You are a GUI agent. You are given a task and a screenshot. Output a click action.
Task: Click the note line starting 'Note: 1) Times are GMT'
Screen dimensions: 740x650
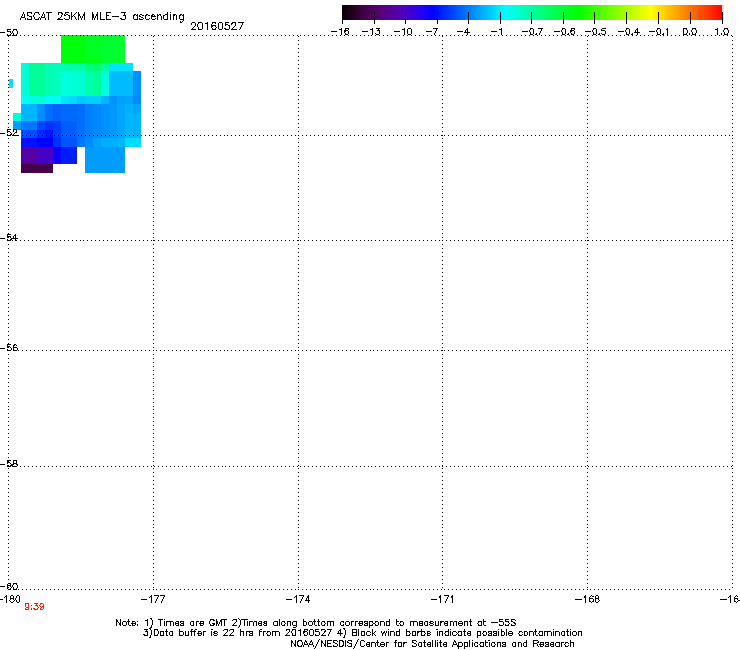tap(316, 623)
